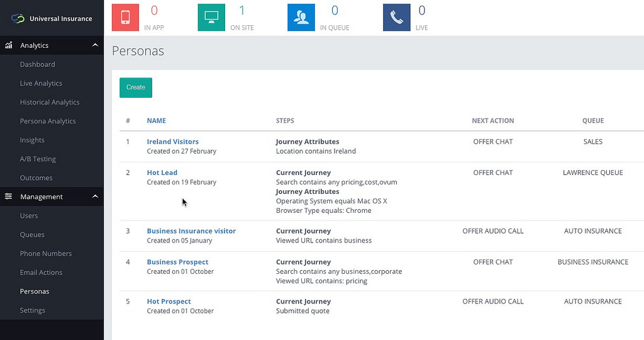Click the Management sliders icon in sidebar
This screenshot has height=340, width=644.
9,196
